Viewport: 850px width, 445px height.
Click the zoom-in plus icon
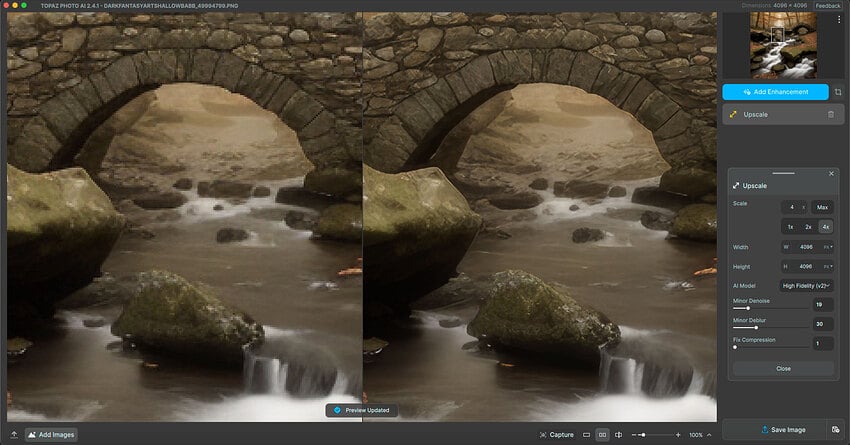coord(679,435)
